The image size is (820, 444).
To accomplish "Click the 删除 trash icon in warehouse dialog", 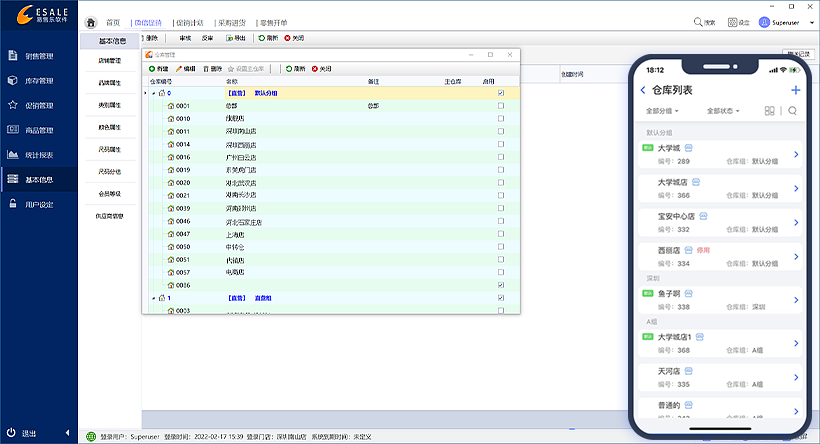I will pyautogui.click(x=206, y=69).
